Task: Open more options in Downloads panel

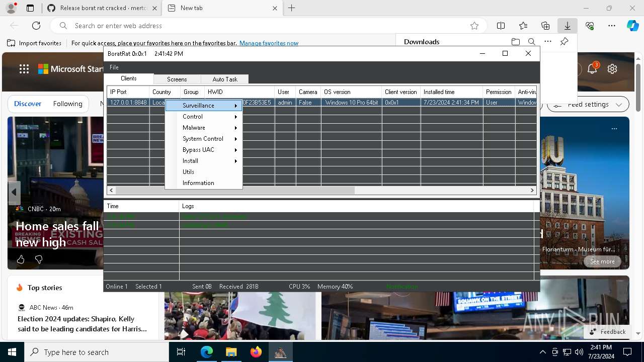Action: 548,42
